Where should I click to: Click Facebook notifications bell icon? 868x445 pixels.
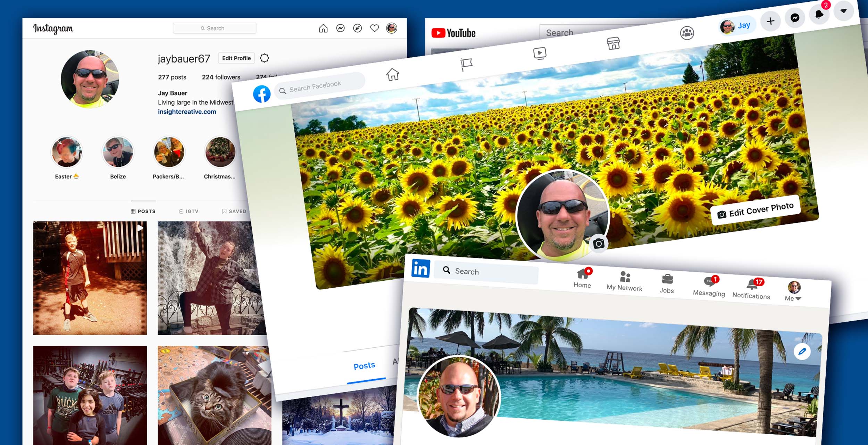[x=819, y=14]
